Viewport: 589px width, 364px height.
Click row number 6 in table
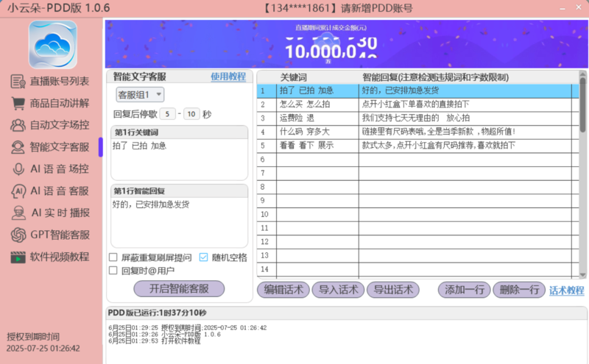click(267, 160)
